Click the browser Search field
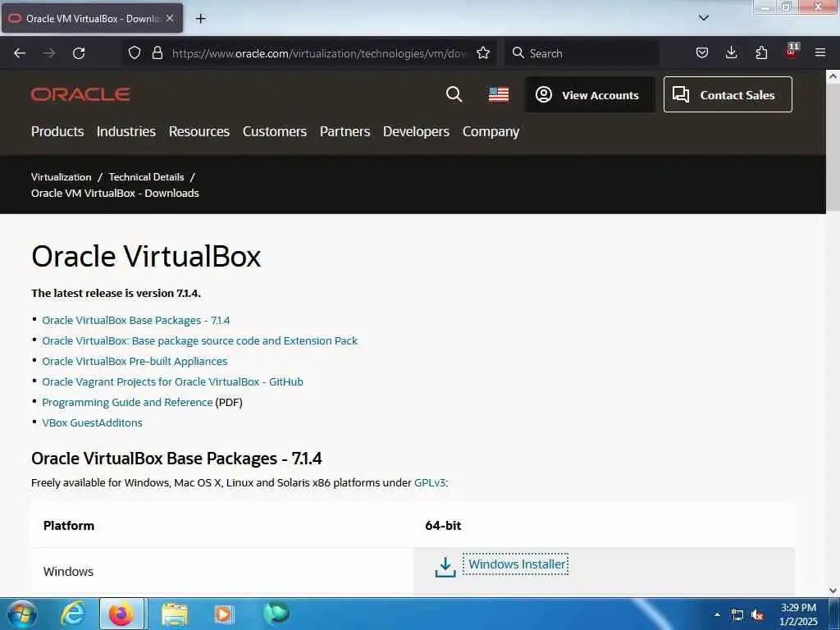The width and height of the screenshot is (840, 630). point(582,53)
